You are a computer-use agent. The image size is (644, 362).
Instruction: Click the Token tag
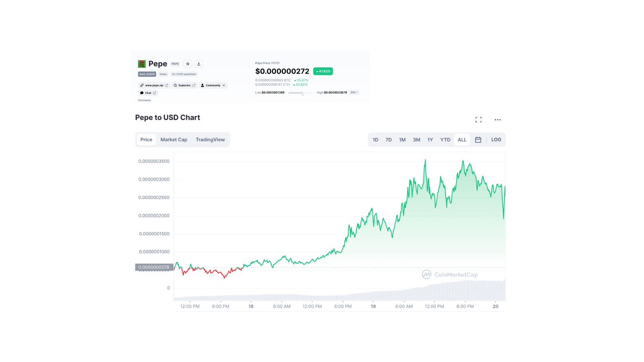(x=163, y=74)
